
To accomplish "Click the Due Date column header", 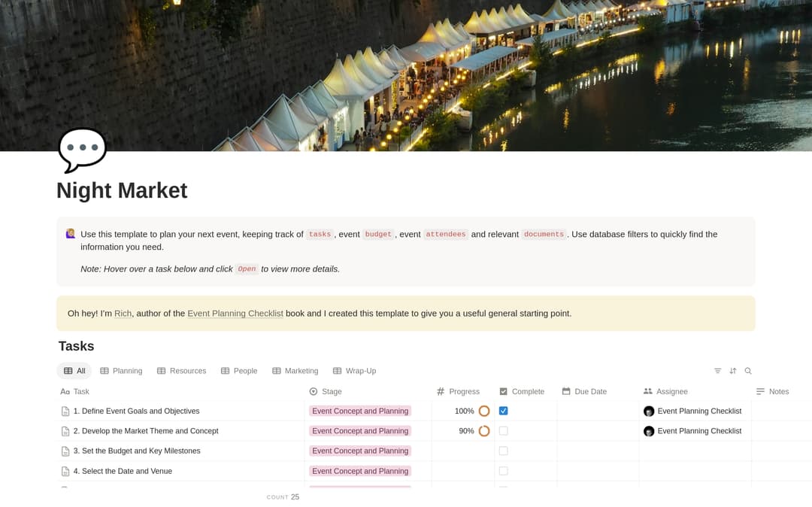I will (x=585, y=391).
